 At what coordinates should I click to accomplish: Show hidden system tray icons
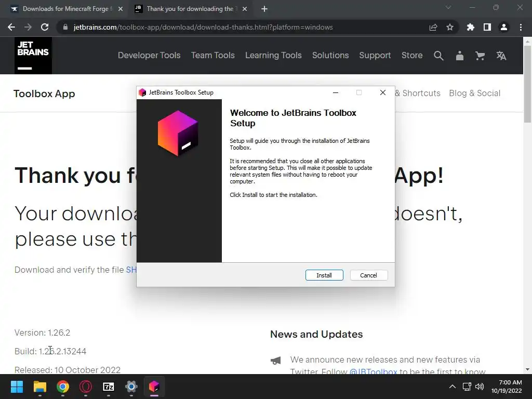coord(453,387)
